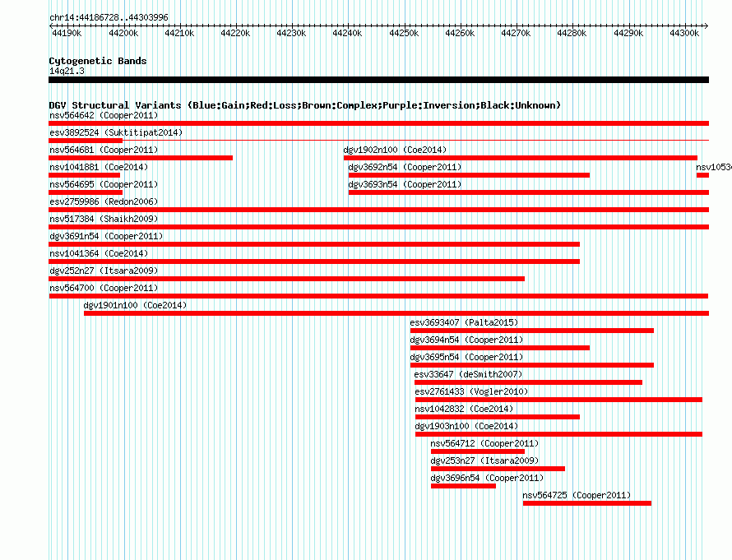732x560 pixels.
Task: Click the DGV Structural Variants track title
Action: pyautogui.click(x=305, y=105)
